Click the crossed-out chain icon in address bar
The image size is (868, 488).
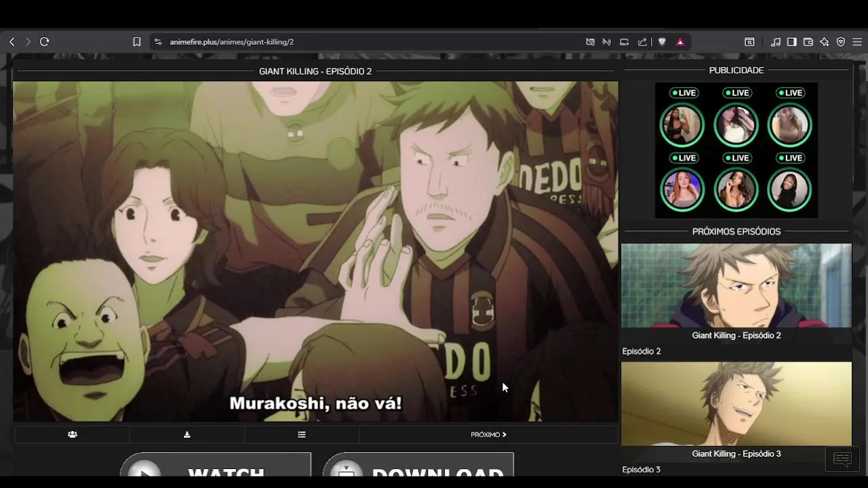tap(607, 42)
